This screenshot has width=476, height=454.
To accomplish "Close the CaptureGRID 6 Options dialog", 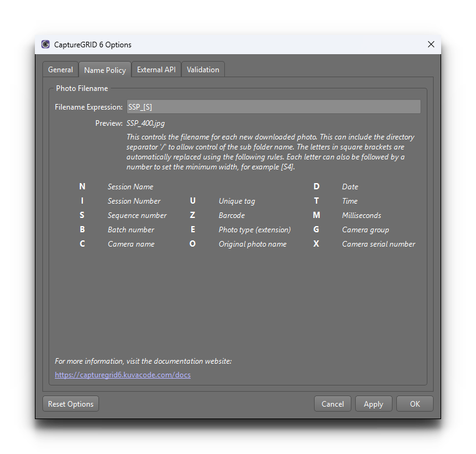I will tap(431, 44).
